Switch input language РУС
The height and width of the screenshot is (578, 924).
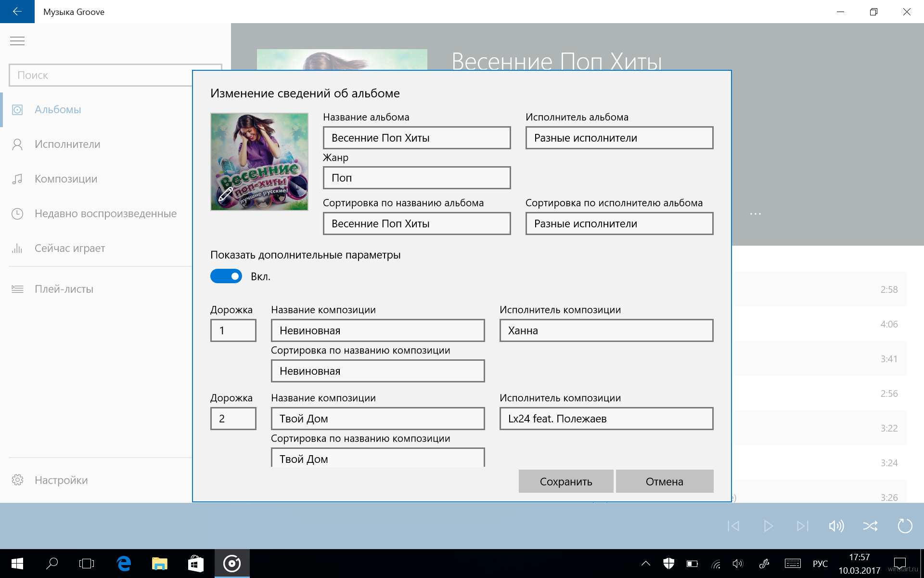pos(821,564)
